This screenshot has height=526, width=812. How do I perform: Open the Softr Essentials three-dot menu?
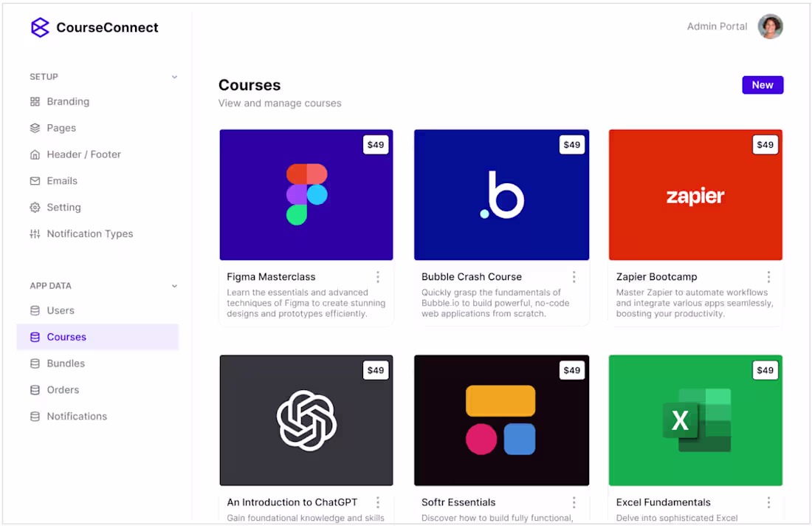click(574, 502)
